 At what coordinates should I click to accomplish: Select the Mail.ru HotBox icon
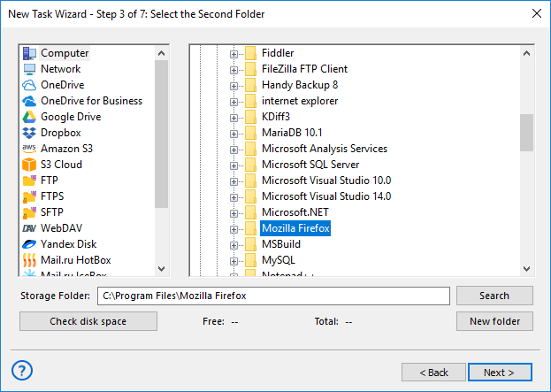(x=29, y=260)
